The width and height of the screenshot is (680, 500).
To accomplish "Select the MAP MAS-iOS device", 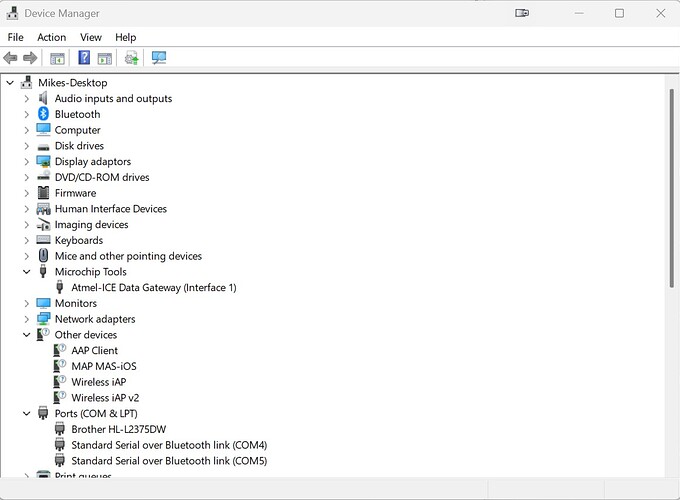I will [x=104, y=366].
